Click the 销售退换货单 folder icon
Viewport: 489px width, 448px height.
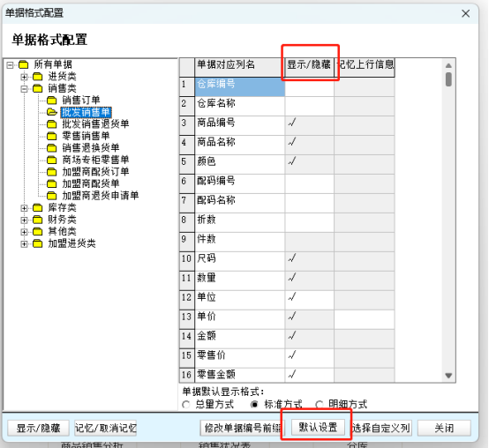click(51, 148)
